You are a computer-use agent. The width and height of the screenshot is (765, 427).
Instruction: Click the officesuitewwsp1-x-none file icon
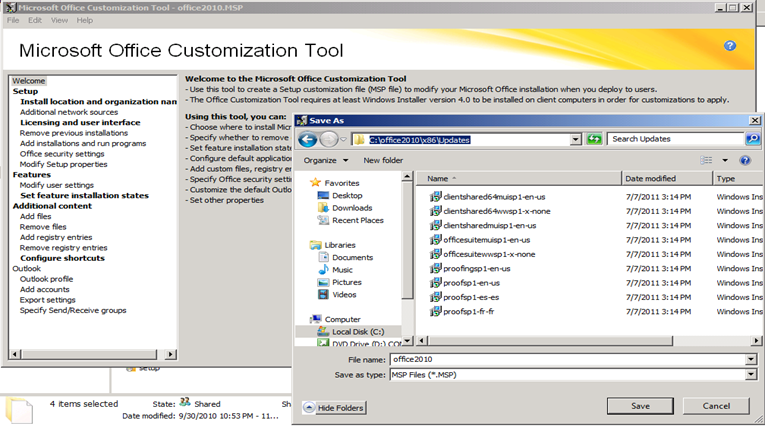point(435,254)
